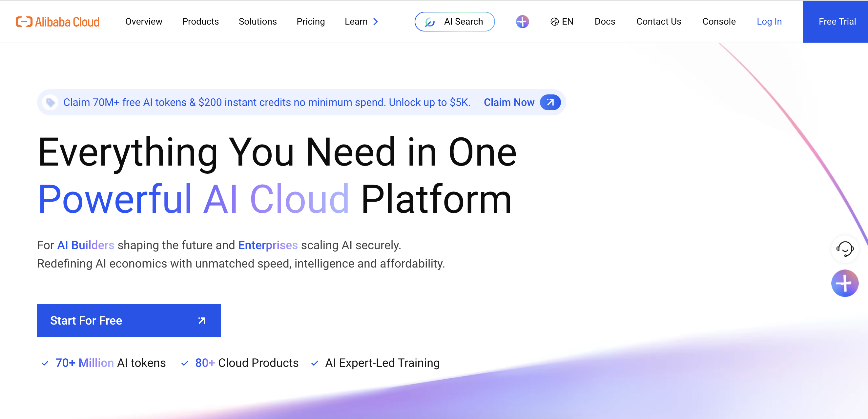This screenshot has height=419, width=868.
Task: Click the tag icon in promo banner
Action: tap(51, 102)
